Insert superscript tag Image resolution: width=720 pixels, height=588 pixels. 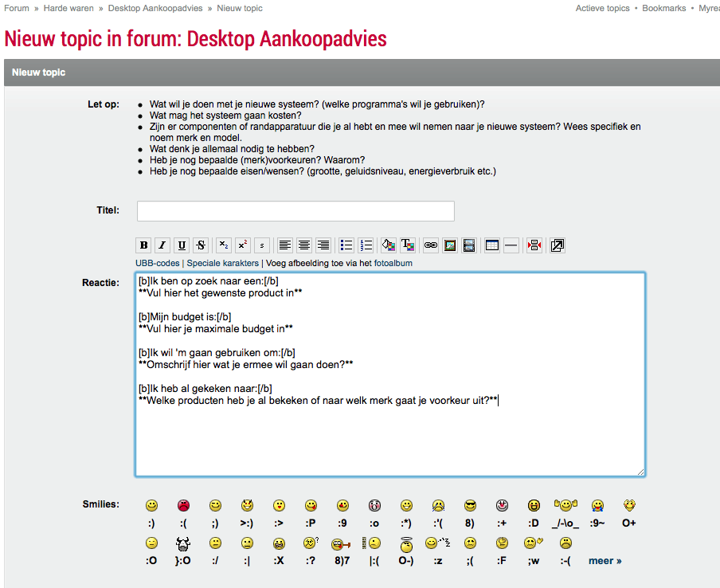click(x=243, y=245)
